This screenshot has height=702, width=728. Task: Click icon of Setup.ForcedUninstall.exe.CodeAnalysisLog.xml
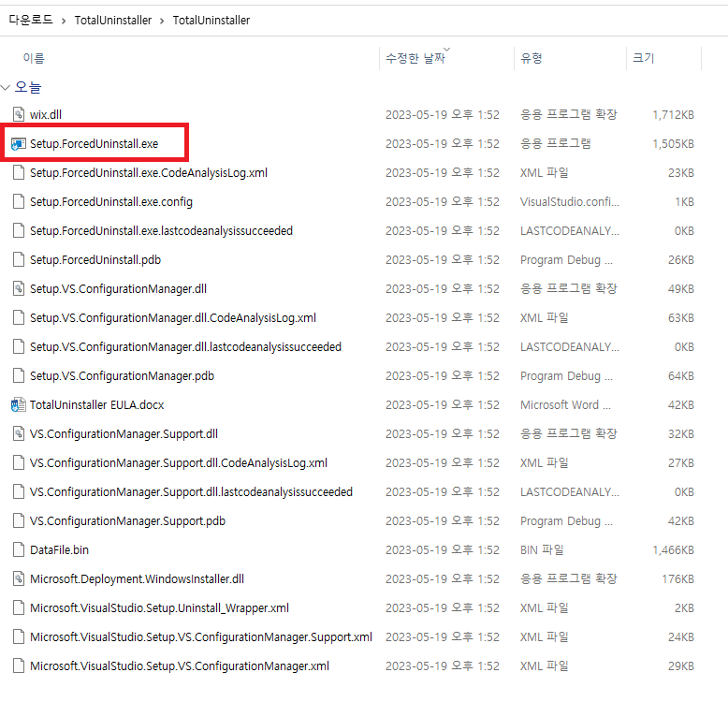(19, 172)
